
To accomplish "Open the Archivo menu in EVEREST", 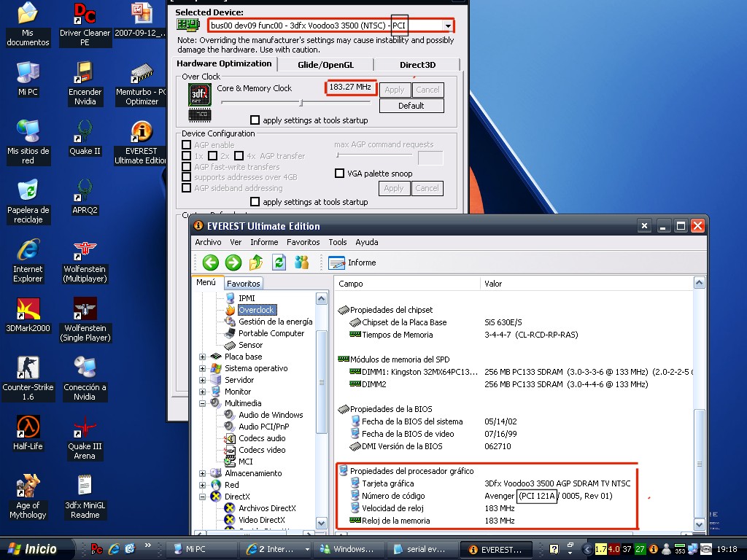I will (208, 242).
